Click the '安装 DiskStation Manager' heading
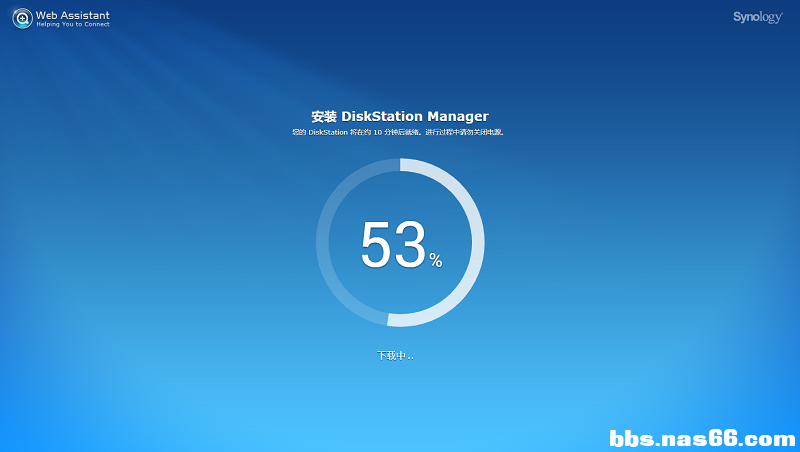800x452 pixels. (400, 116)
